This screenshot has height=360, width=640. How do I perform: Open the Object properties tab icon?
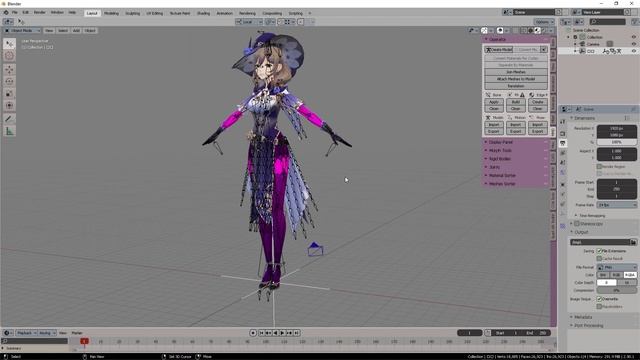[563, 184]
